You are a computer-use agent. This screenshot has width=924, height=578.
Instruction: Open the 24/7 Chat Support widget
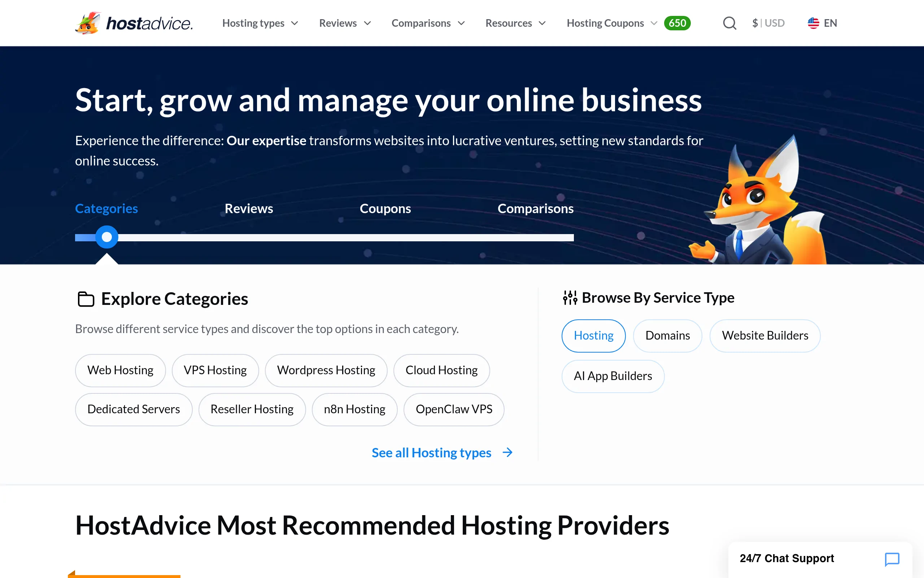(x=820, y=559)
